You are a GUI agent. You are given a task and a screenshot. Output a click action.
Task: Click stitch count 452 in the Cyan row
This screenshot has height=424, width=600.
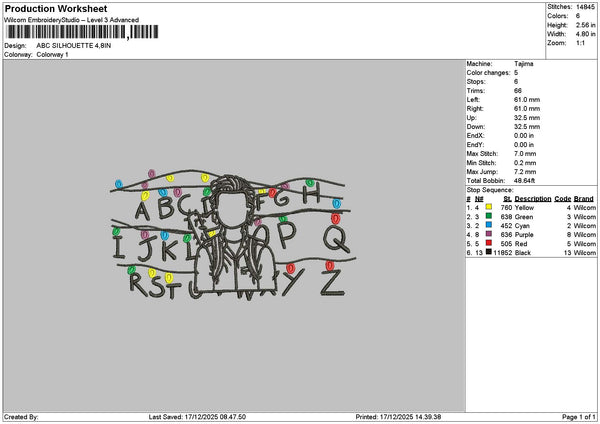coord(506,226)
